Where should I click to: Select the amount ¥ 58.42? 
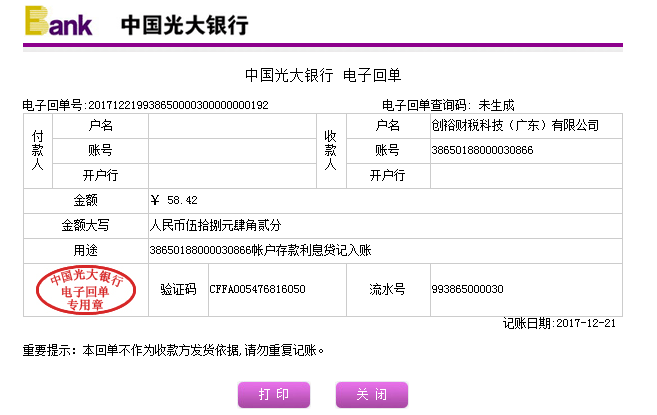click(x=174, y=200)
